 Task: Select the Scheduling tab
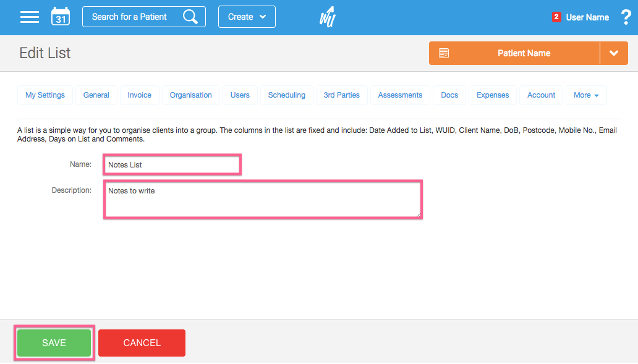point(286,95)
